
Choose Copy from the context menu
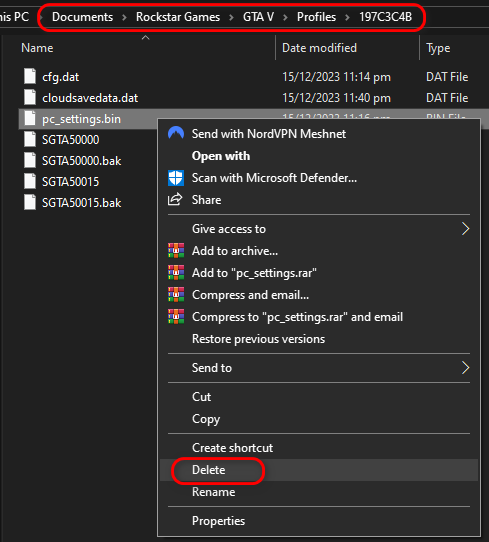point(319,419)
